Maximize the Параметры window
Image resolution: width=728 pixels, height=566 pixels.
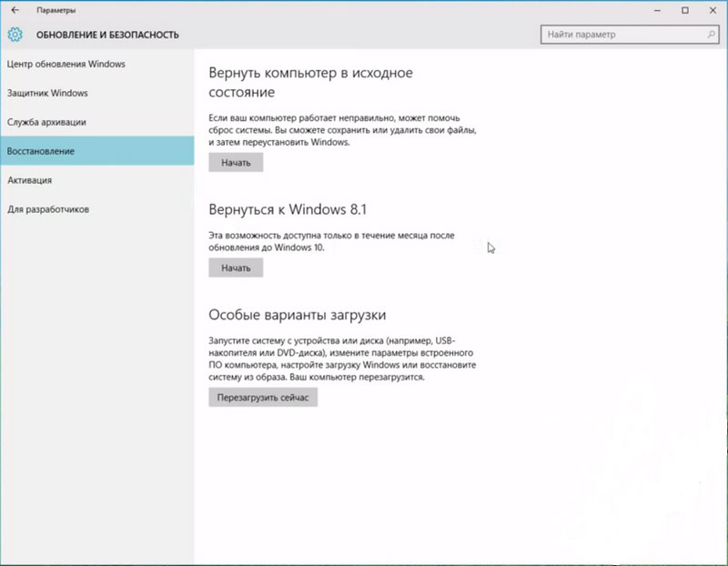tap(683, 10)
